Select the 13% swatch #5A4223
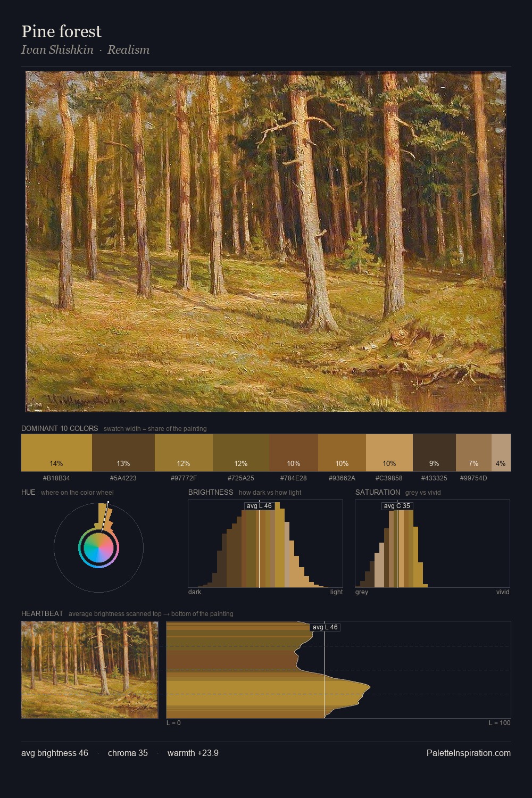 point(123,453)
